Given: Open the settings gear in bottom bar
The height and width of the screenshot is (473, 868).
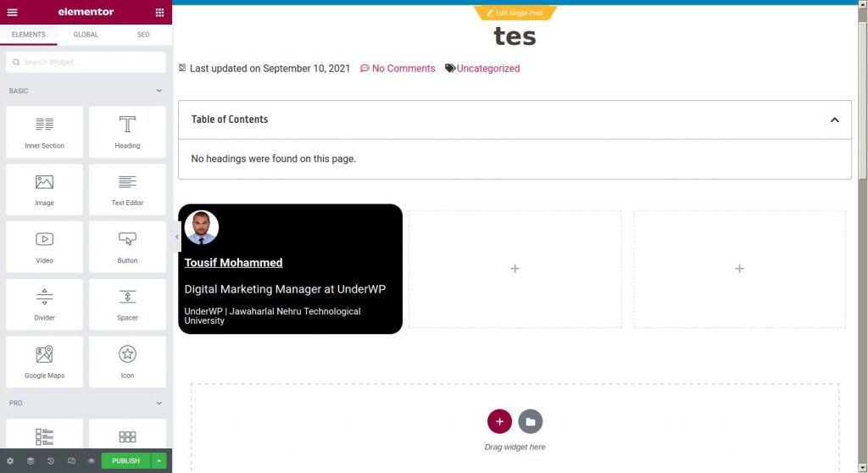Looking at the screenshot, I should tap(10, 461).
